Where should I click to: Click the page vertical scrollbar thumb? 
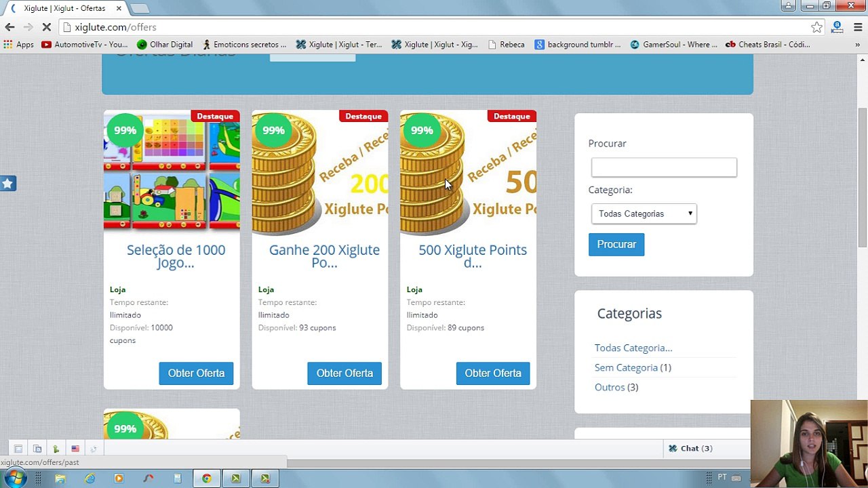point(862,176)
